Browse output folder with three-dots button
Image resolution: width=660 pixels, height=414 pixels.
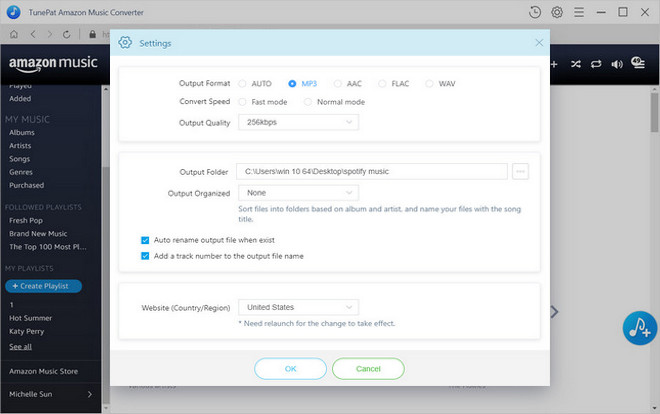[x=520, y=171]
